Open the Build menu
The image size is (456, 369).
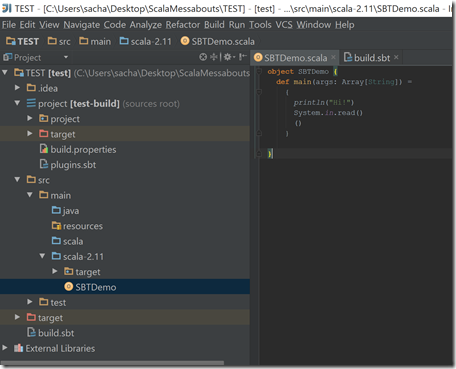pyautogui.click(x=214, y=25)
